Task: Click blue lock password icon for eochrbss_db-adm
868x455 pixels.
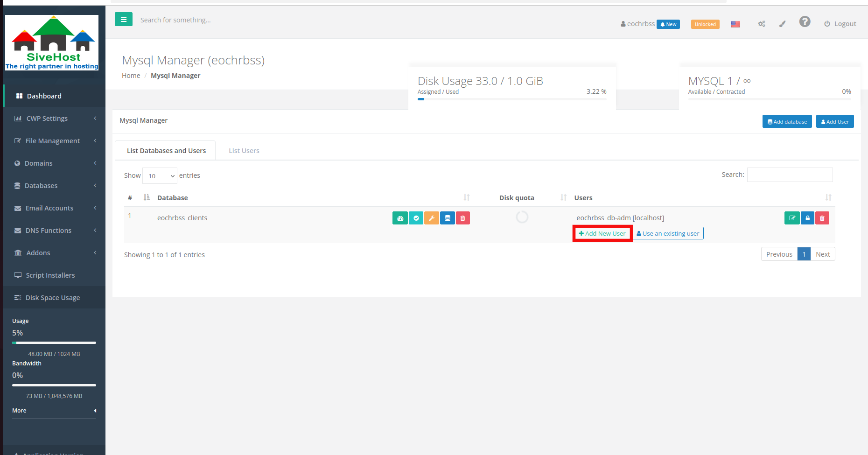Action: (x=807, y=218)
